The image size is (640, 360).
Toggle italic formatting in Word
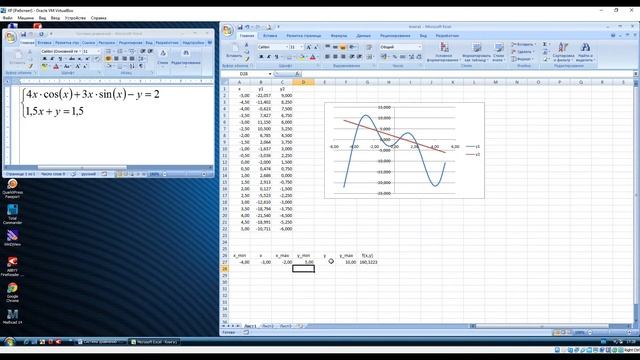coord(52,59)
